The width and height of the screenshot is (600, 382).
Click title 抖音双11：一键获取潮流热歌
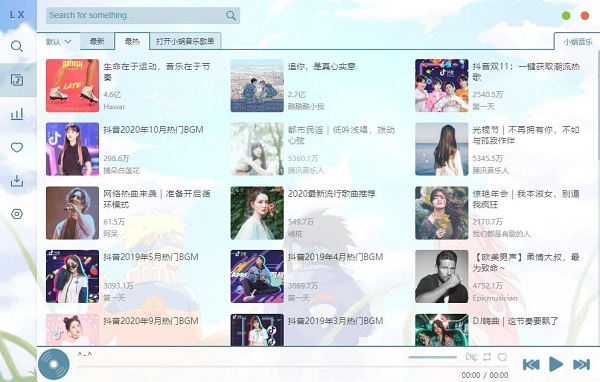click(x=526, y=72)
